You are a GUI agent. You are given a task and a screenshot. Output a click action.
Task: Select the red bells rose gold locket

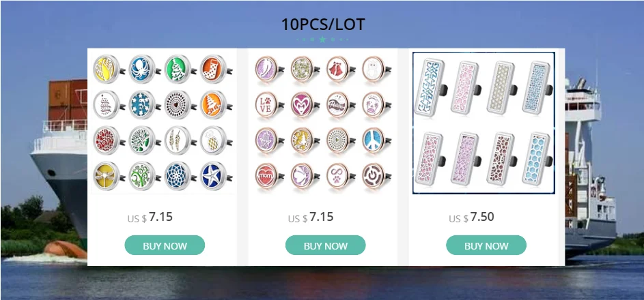click(x=338, y=69)
